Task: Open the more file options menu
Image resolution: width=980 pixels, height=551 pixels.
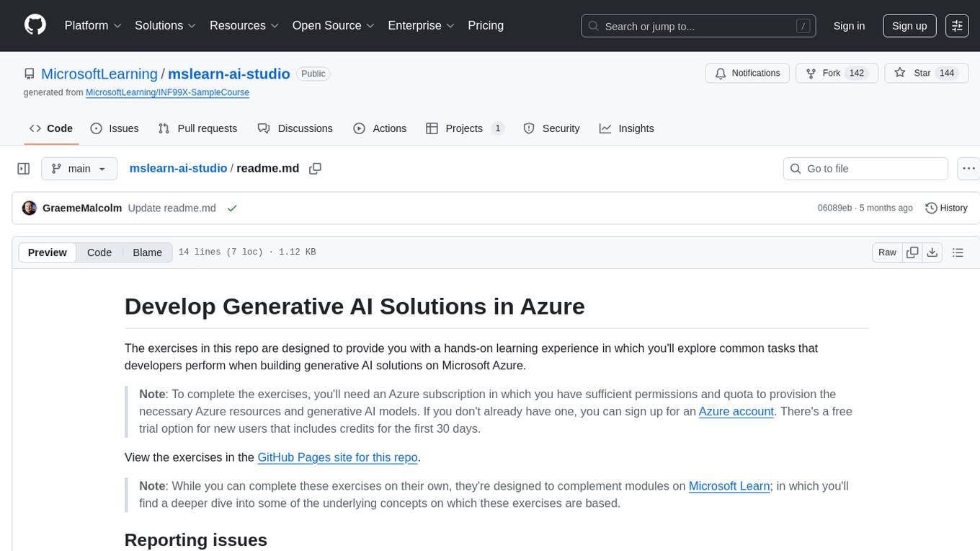Action: pyautogui.click(x=969, y=169)
